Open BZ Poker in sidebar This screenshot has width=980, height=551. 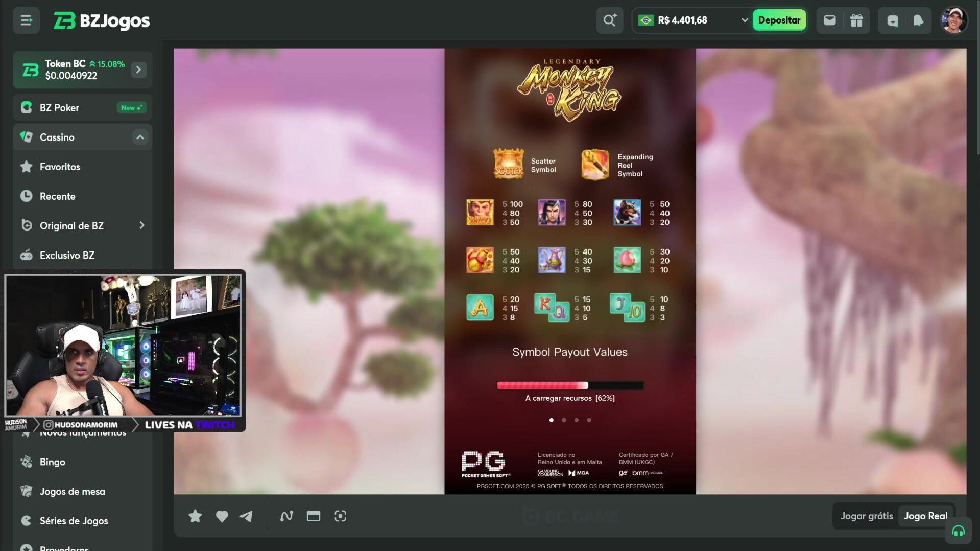(83, 108)
